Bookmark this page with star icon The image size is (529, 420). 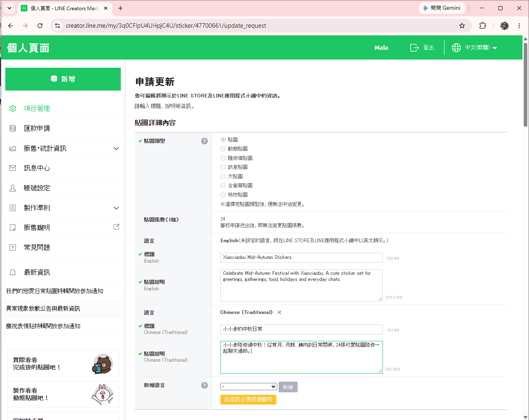[x=462, y=26]
